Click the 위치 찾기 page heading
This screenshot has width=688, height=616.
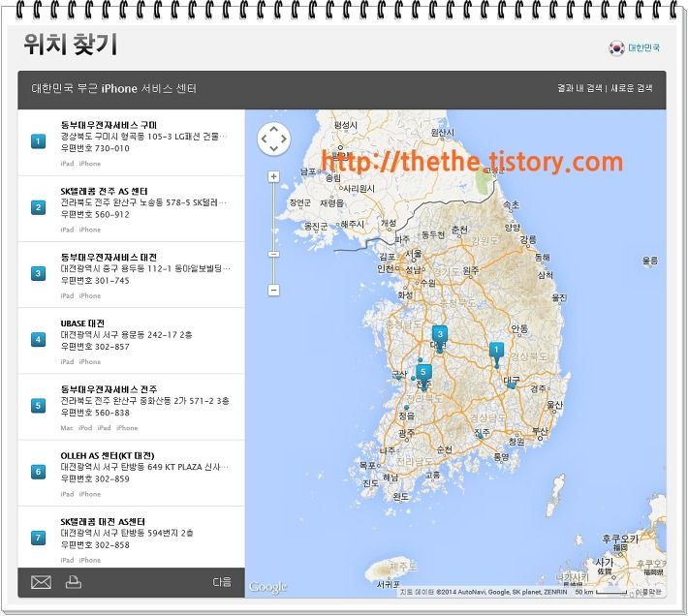tap(71, 45)
